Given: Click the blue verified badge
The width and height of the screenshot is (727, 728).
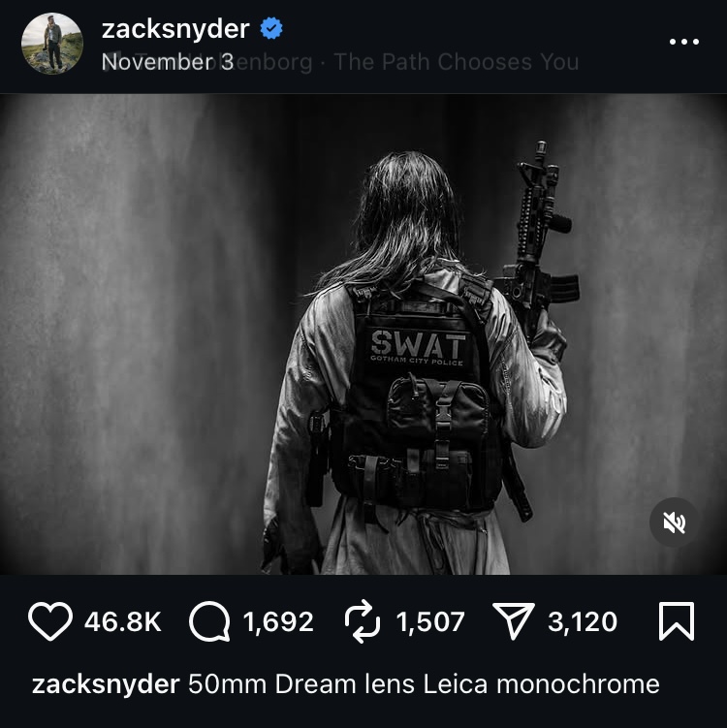Looking at the screenshot, I should 271,28.
